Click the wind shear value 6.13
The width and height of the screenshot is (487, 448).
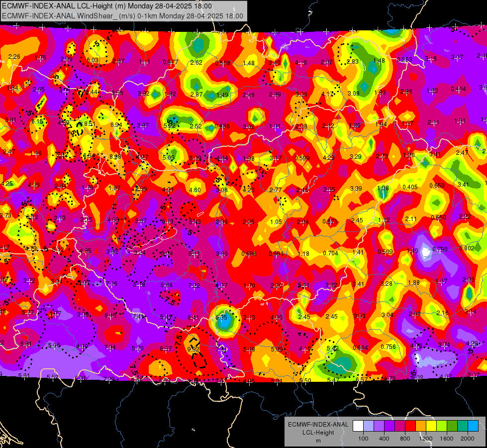(168, 222)
